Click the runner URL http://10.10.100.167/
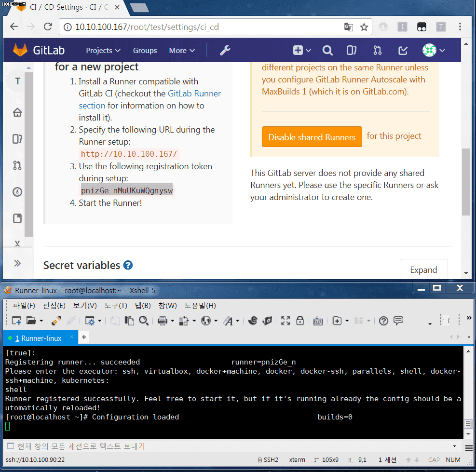476x472 pixels. [129, 154]
